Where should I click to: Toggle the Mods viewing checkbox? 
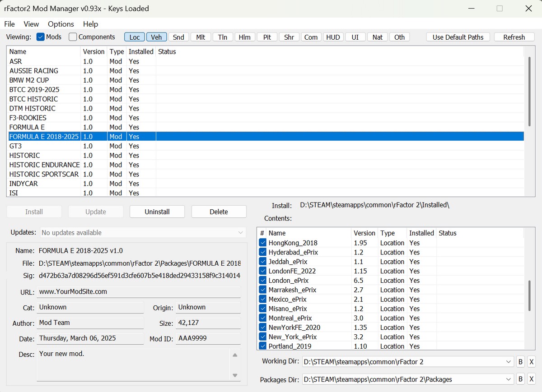(40, 37)
